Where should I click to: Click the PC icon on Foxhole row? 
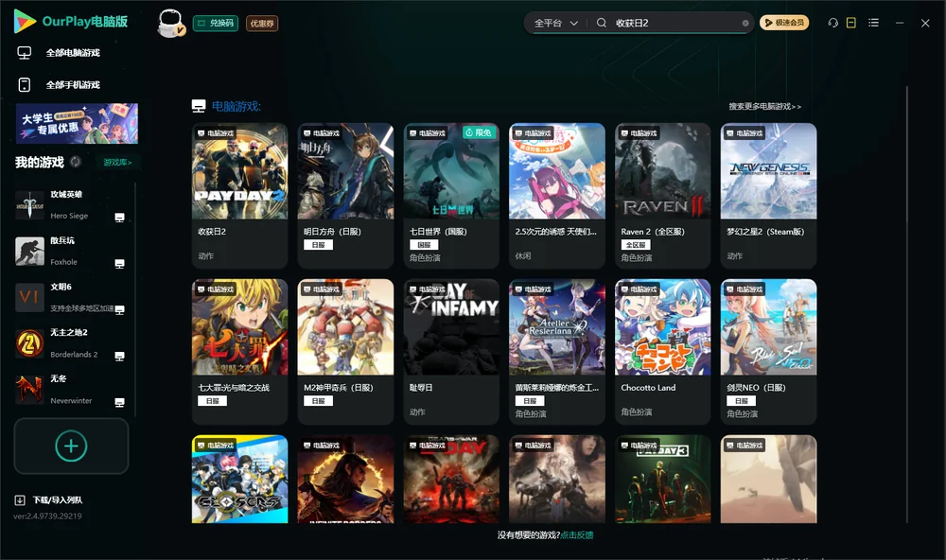(119, 264)
